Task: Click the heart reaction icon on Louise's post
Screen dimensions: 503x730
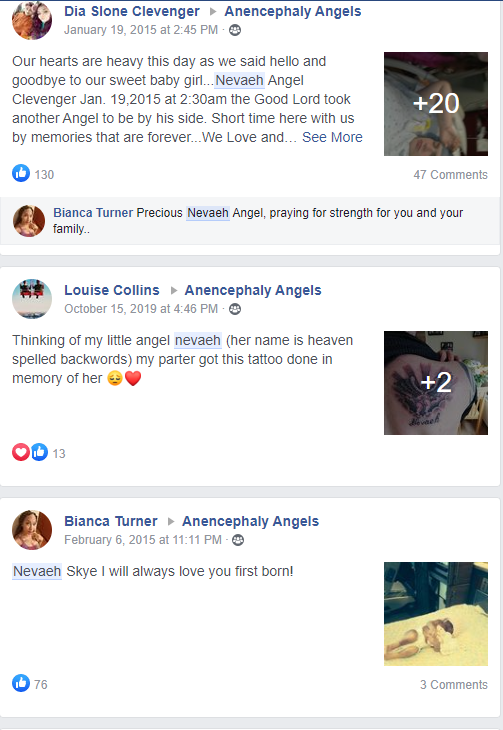Action: 21,452
